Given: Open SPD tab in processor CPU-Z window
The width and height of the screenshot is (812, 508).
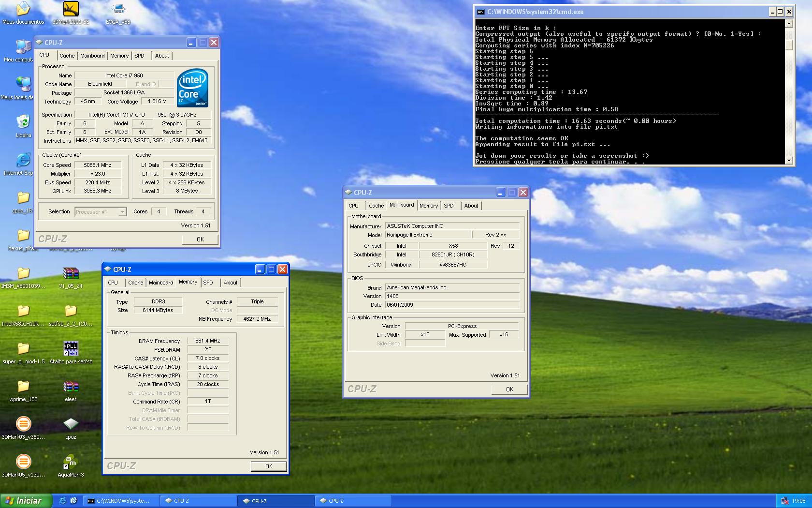Looking at the screenshot, I should tap(140, 56).
